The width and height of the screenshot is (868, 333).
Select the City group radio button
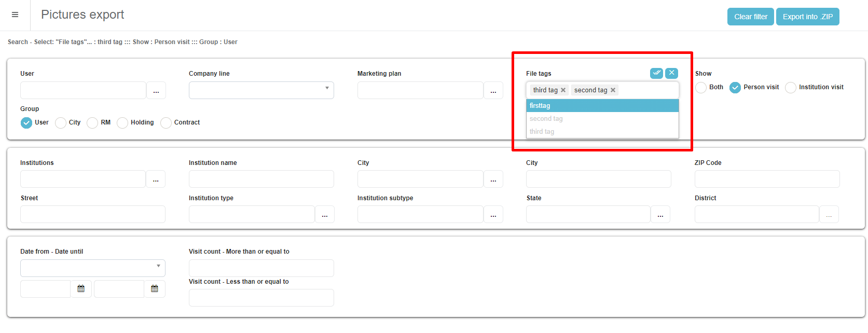(61, 123)
